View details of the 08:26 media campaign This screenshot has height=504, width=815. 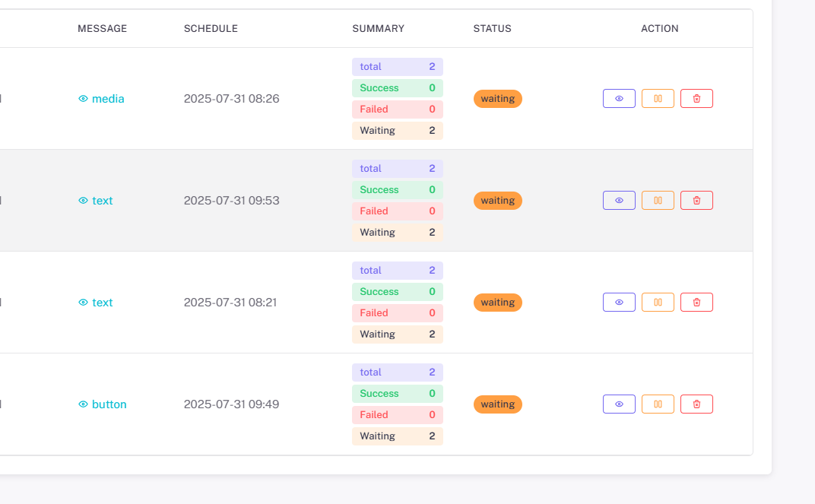tap(619, 99)
